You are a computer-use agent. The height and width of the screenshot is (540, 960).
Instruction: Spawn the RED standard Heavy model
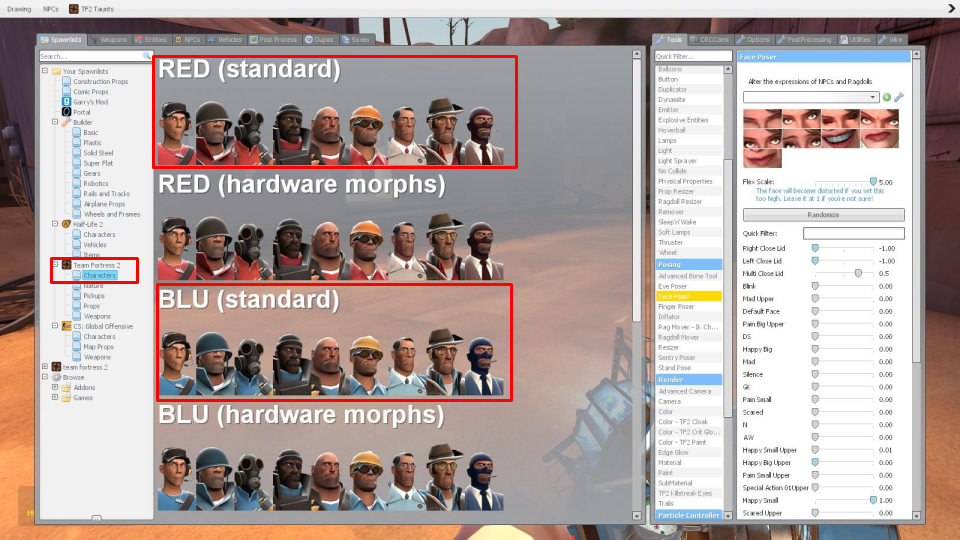(x=329, y=134)
